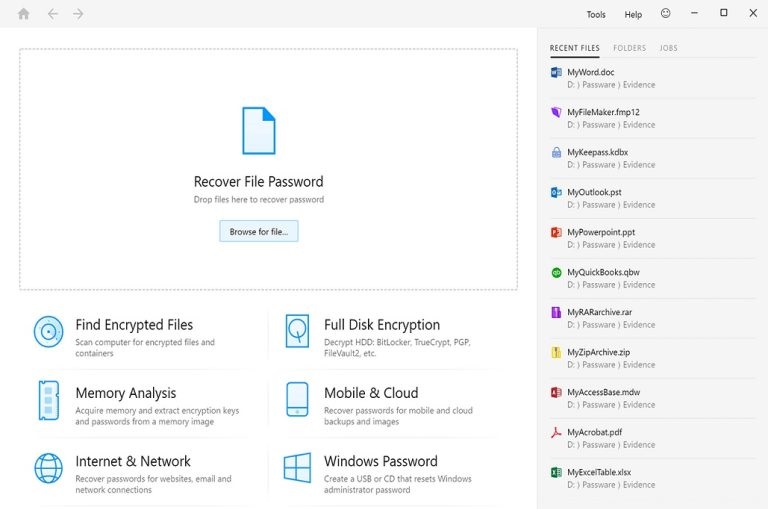
Task: Open the Help menu
Action: click(x=633, y=15)
